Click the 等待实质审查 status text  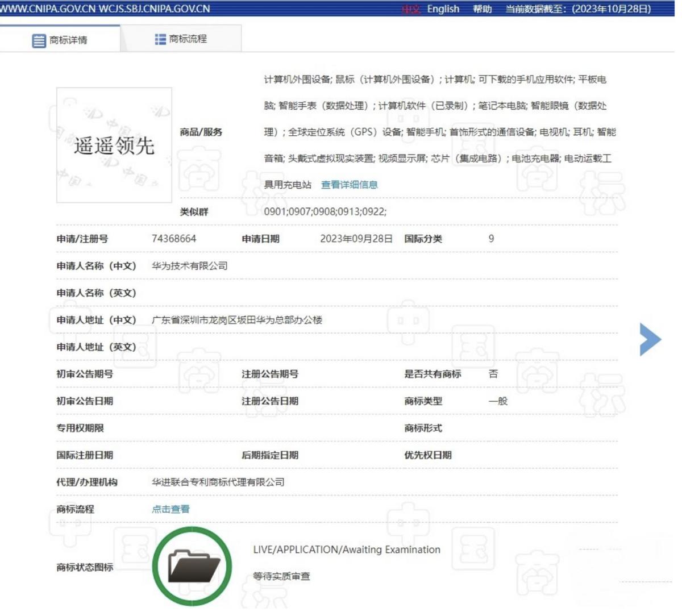click(281, 576)
